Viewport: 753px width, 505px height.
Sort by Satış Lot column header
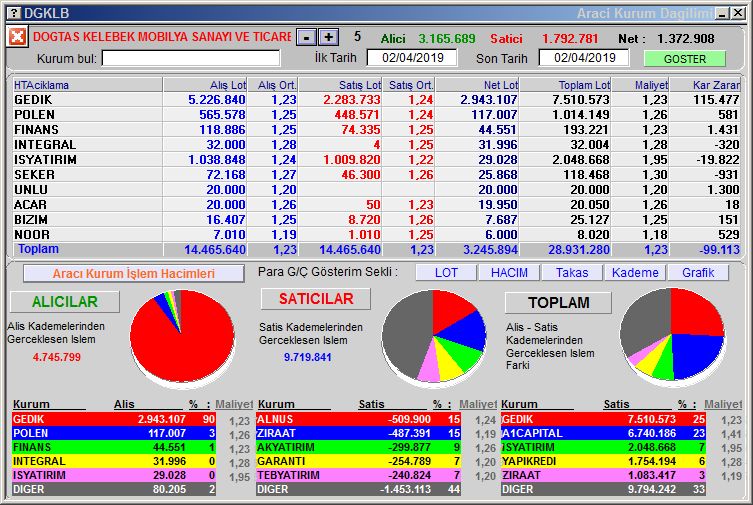click(x=340, y=85)
